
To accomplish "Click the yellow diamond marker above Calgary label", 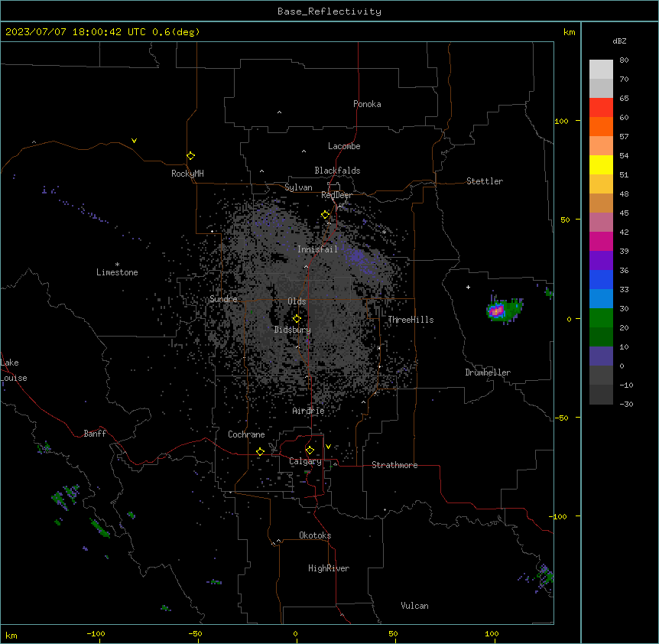I will [x=310, y=450].
